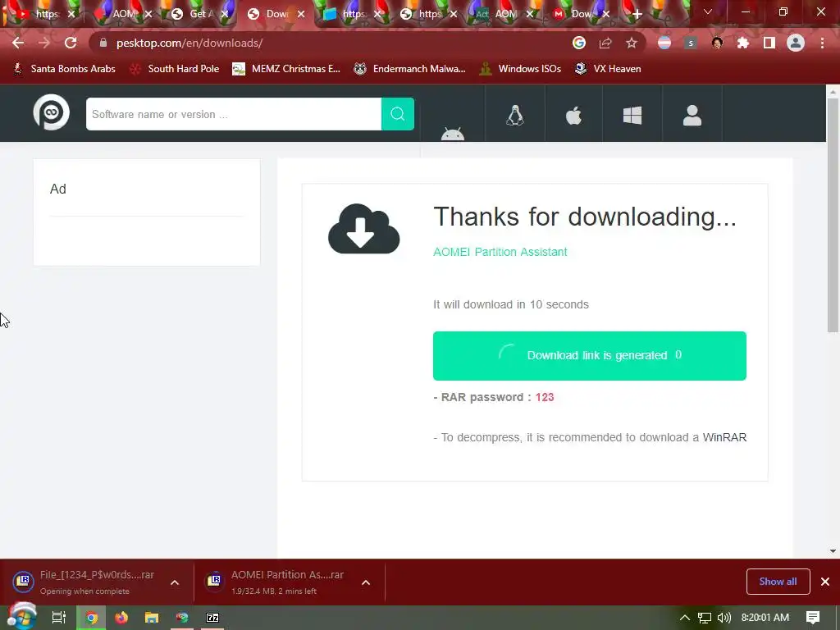The width and height of the screenshot is (840, 630).
Task: Click the taskbar clock 8:20:01 AM
Action: (x=765, y=618)
